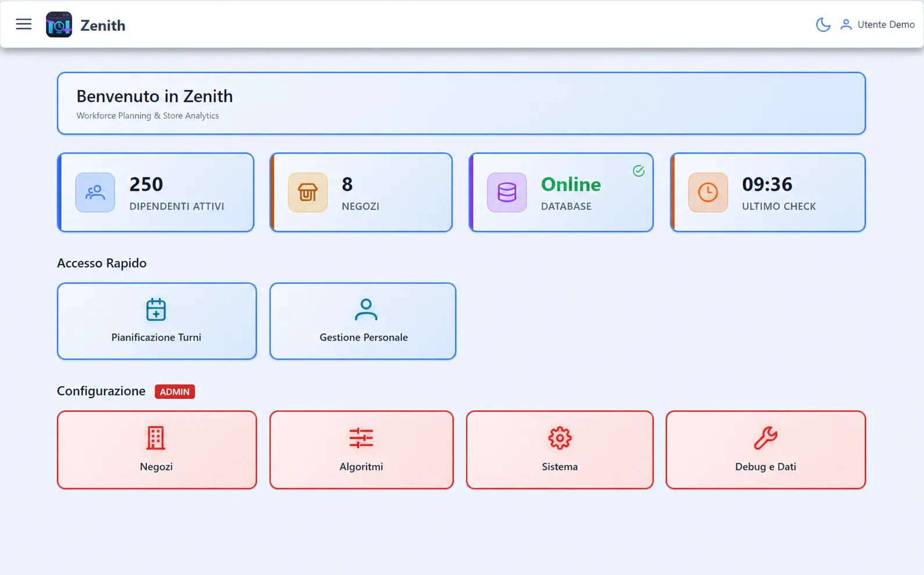Open the Gestione Personale label link
The image size is (924, 575).
point(364,337)
